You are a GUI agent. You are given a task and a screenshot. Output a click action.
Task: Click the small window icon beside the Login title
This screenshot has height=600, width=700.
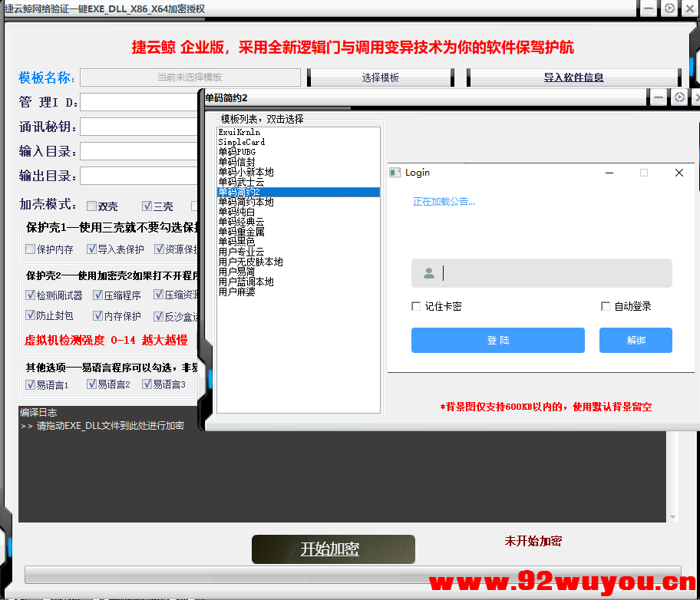coord(395,172)
